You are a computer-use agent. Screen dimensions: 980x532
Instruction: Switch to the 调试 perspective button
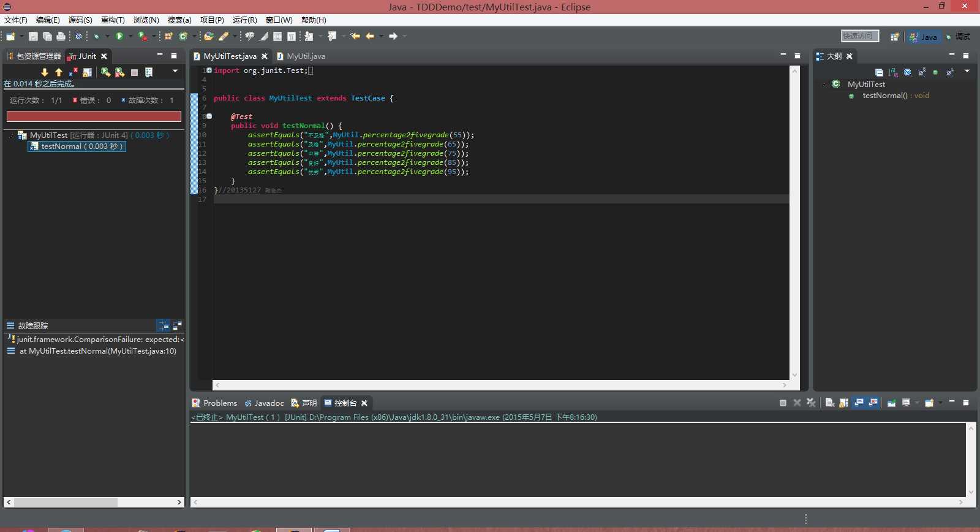(x=959, y=37)
